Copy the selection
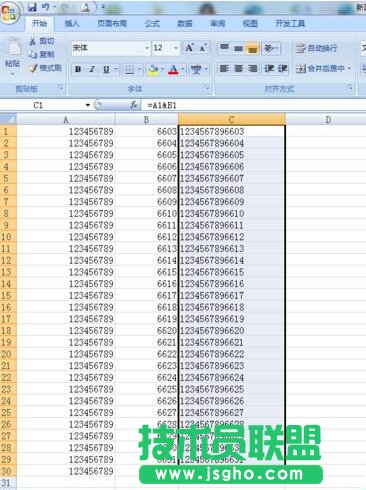The height and width of the screenshot is (490, 366). pyautogui.click(x=33, y=54)
